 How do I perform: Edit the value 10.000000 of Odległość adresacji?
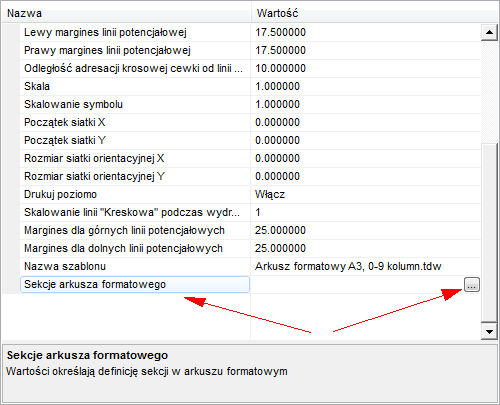366,69
